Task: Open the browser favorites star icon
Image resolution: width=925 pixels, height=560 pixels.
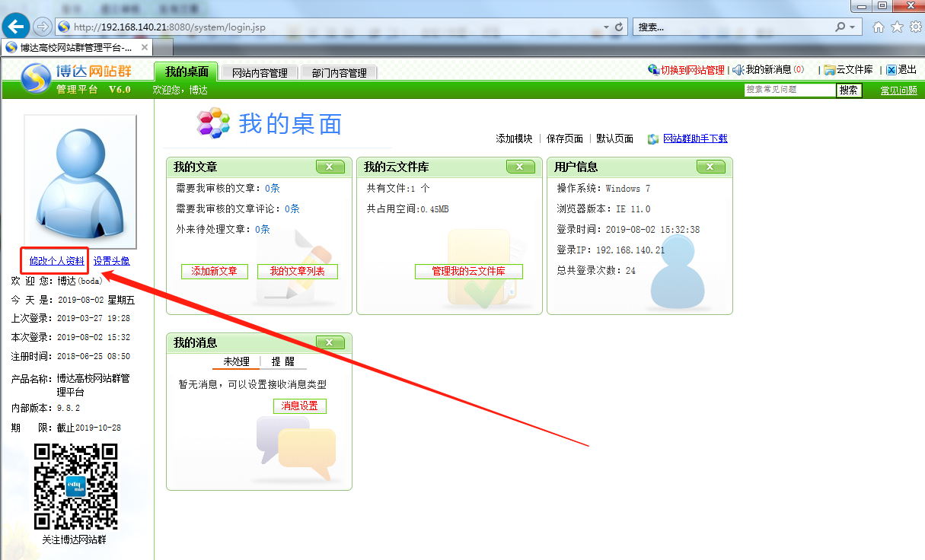Action: (897, 27)
